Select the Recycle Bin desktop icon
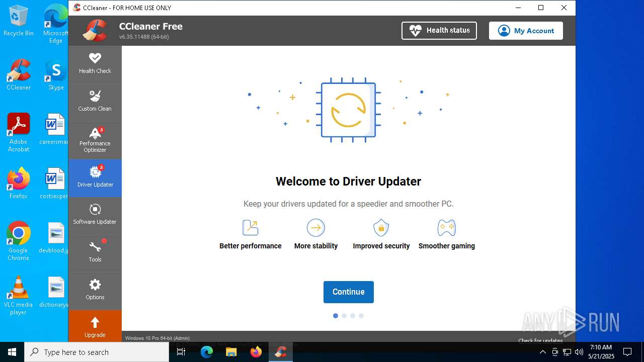 [19, 21]
